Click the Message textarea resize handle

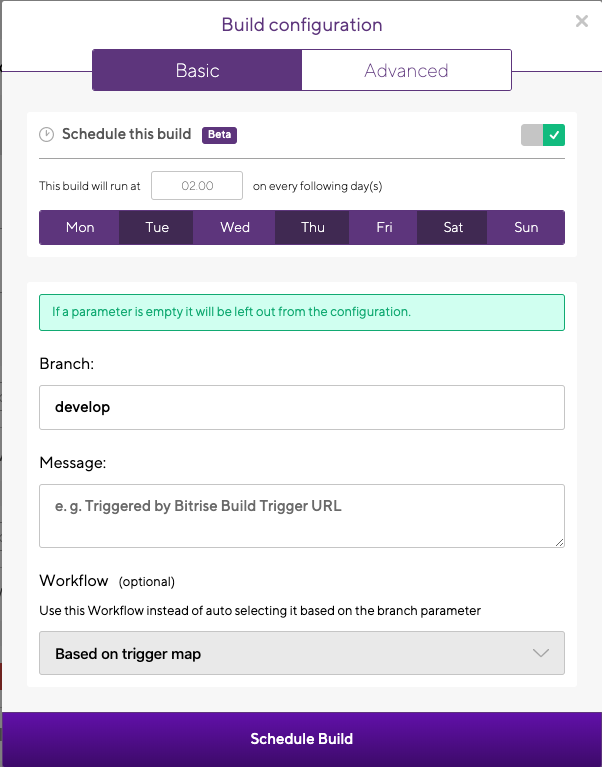pyautogui.click(x=559, y=542)
